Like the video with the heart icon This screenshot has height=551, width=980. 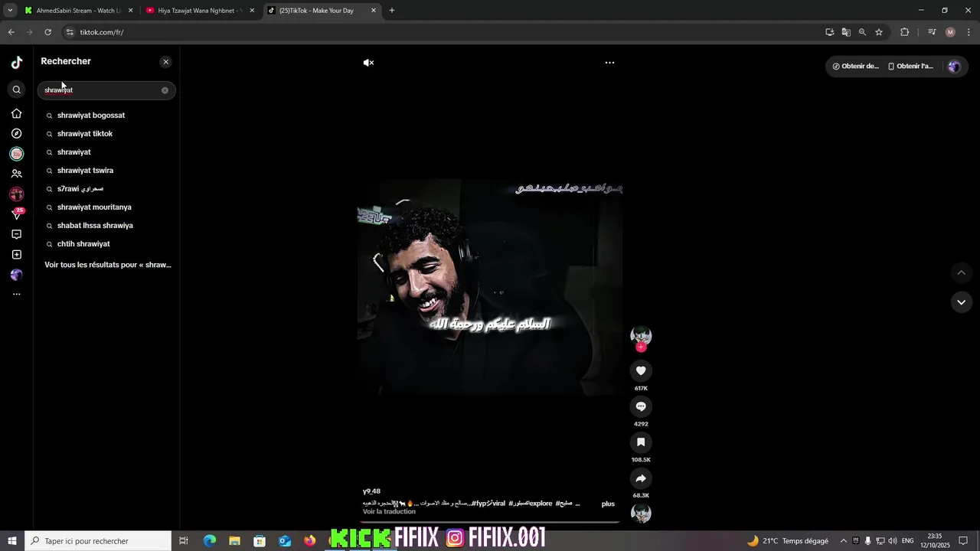point(641,370)
